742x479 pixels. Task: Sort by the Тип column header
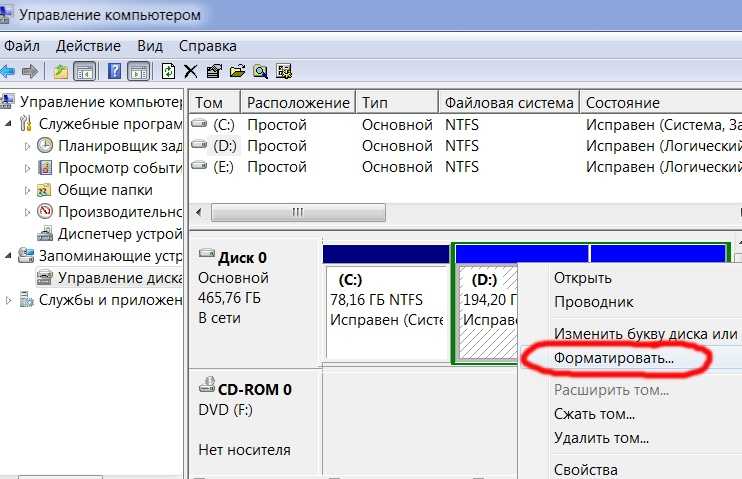coord(397,103)
